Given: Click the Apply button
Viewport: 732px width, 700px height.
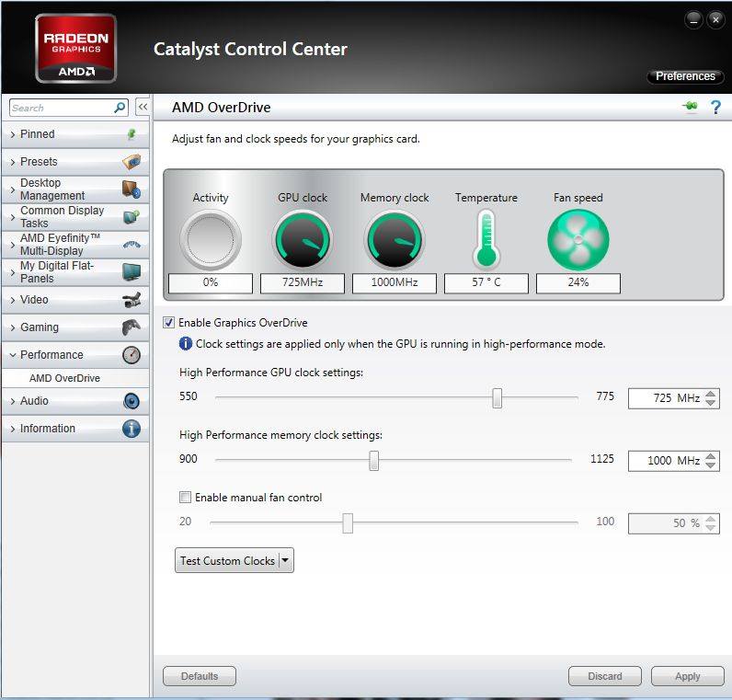Looking at the screenshot, I should [688, 676].
